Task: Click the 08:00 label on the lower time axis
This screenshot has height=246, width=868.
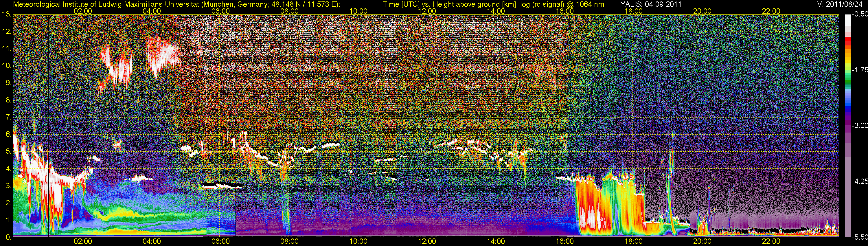Action: 289,241
